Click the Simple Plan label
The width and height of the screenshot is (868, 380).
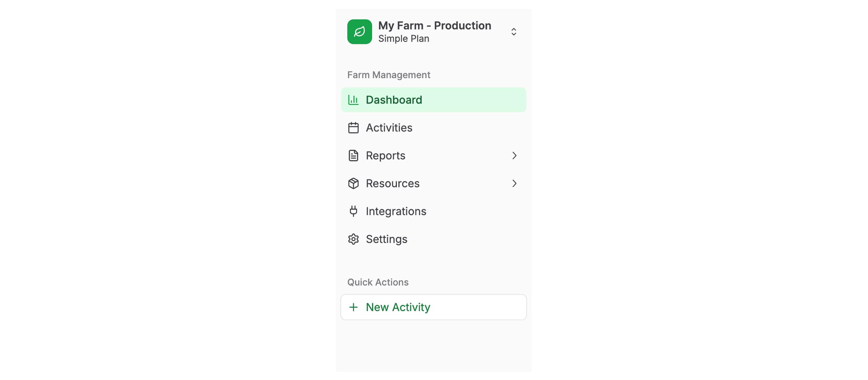pos(403,38)
